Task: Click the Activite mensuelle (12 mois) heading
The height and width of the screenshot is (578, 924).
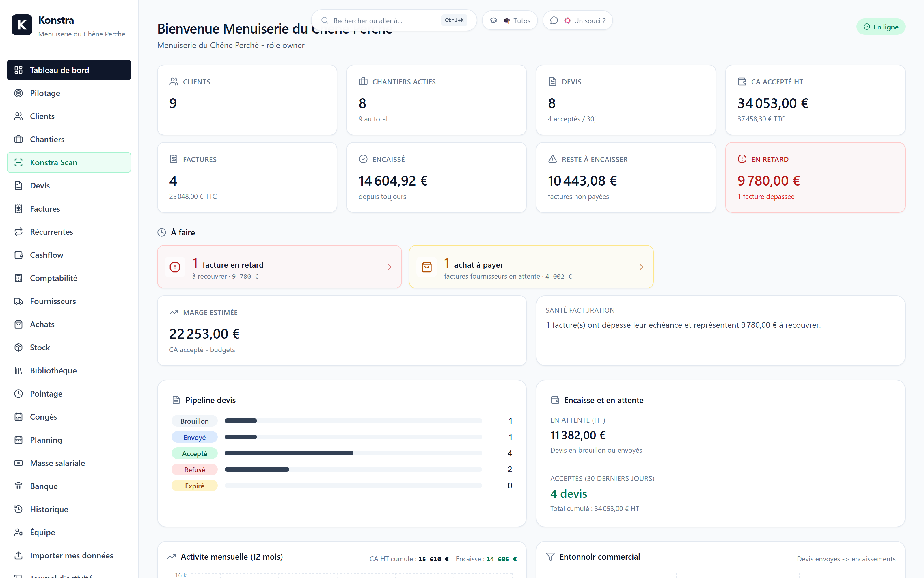Action: 232,557
